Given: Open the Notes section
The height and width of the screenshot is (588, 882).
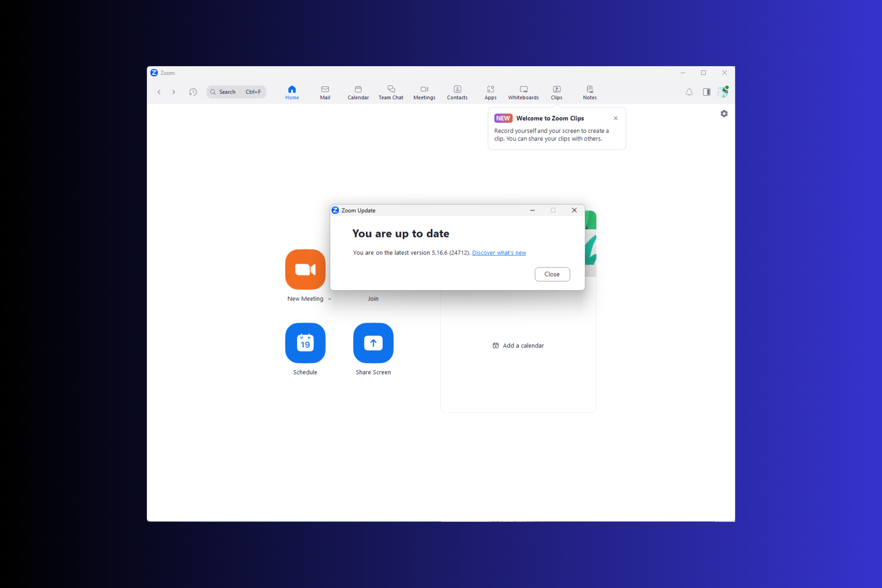Looking at the screenshot, I should coord(589,92).
